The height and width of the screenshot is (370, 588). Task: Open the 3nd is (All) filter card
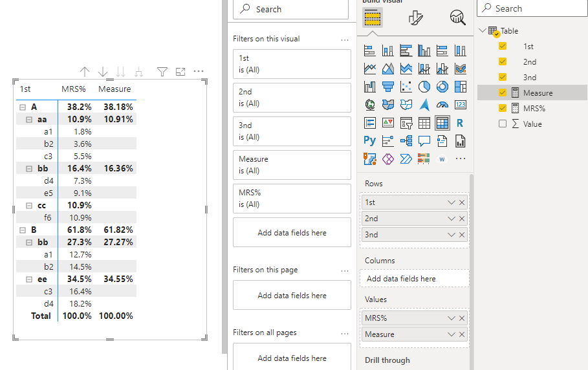coord(292,131)
